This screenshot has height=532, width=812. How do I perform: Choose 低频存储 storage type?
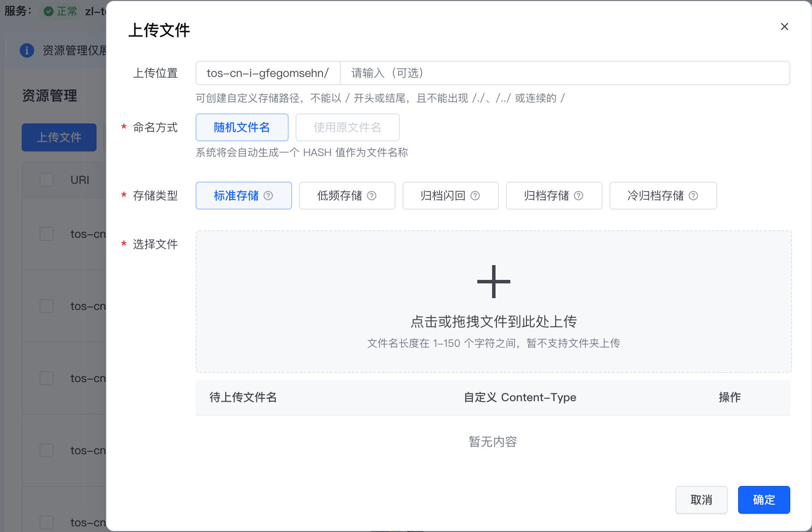click(339, 196)
